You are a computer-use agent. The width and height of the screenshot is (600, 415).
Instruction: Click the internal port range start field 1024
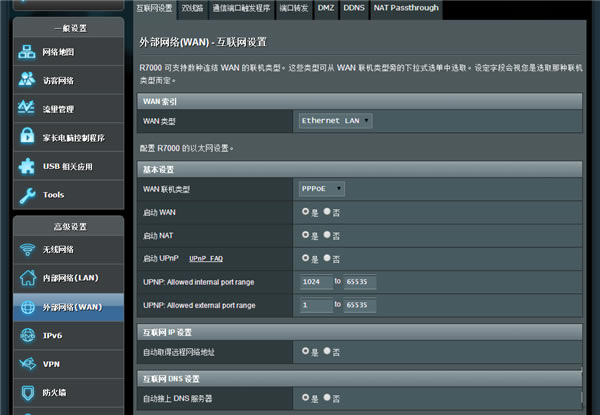[315, 282]
